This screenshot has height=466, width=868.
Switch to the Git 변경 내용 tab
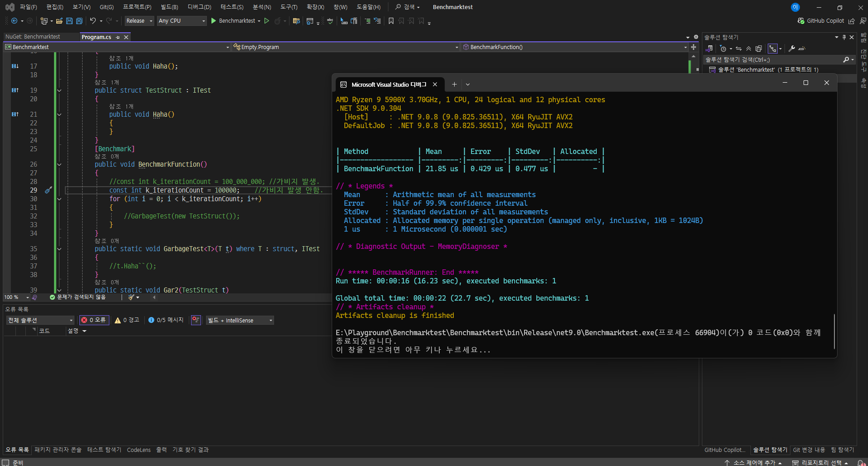pyautogui.click(x=809, y=450)
